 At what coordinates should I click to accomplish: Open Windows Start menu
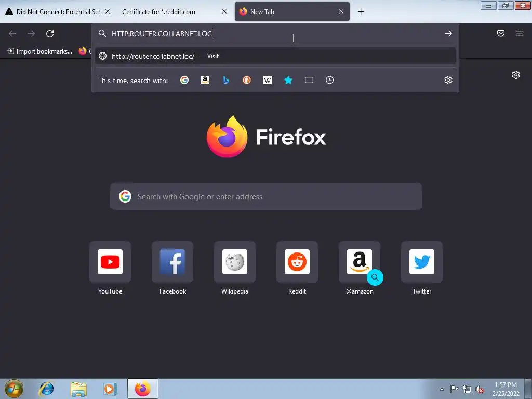coord(14,389)
